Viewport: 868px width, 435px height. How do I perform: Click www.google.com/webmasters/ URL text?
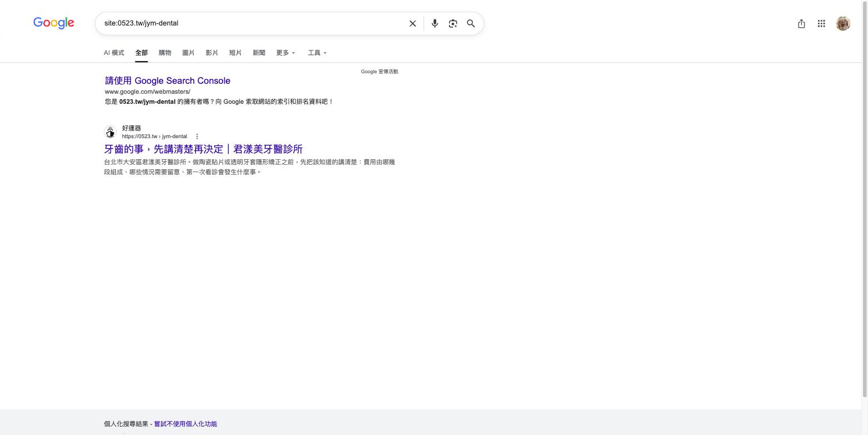(148, 92)
